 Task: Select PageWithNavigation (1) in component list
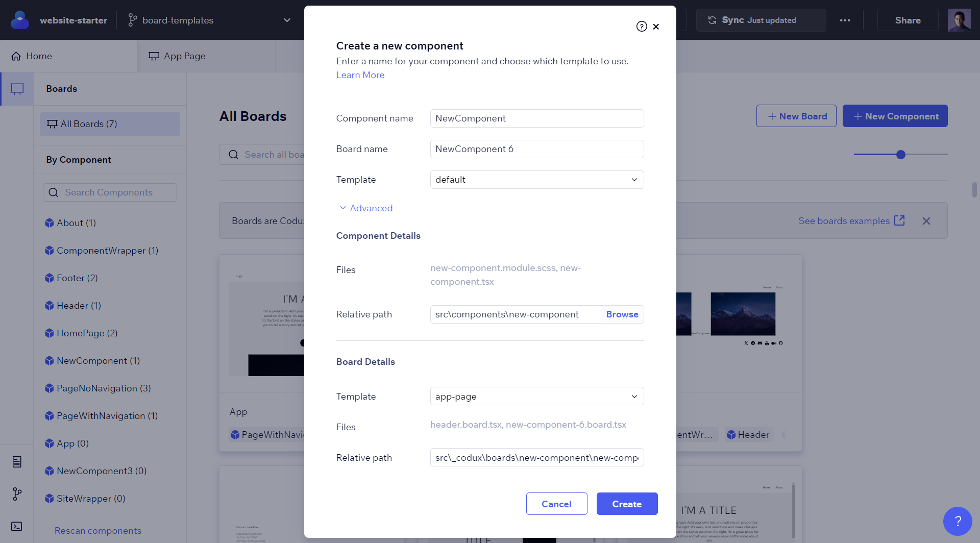click(107, 416)
